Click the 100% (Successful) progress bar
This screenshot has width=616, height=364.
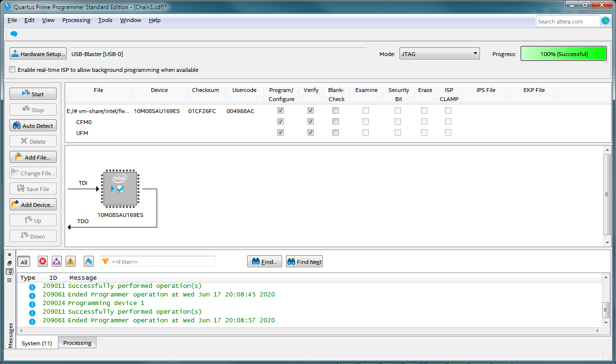564,54
